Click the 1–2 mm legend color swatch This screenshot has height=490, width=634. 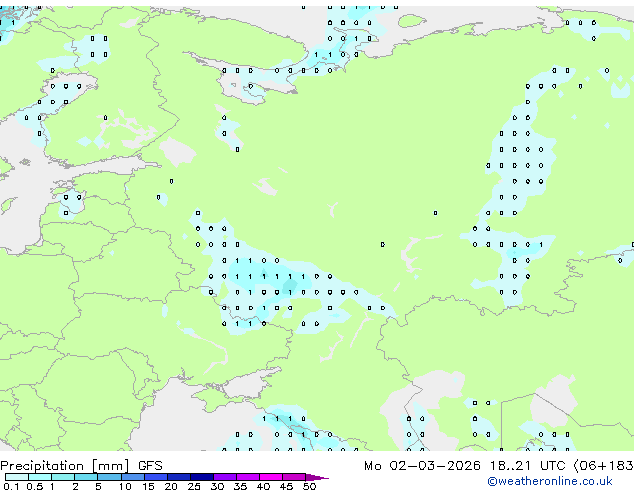click(63, 477)
